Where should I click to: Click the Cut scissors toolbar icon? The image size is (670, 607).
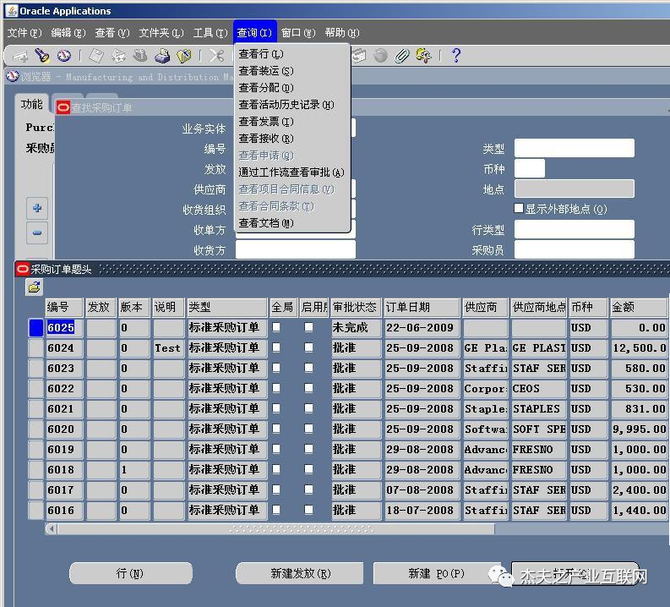coord(217,56)
